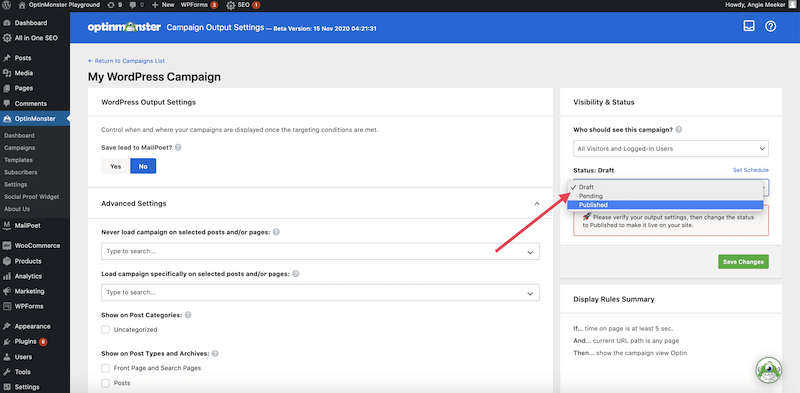Image resolution: width=800 pixels, height=393 pixels.
Task: Click the updates icon showing 9
Action: [111, 5]
